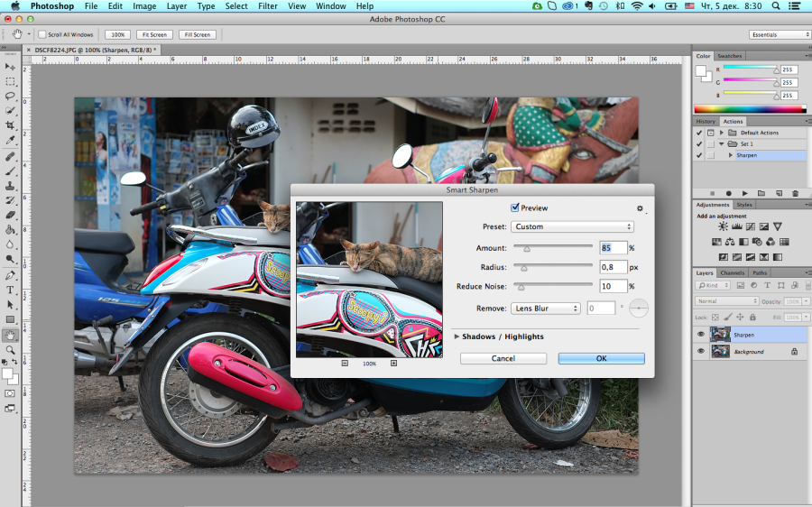
Task: Select the Lasso tool in the toolbar
Action: coord(10,96)
